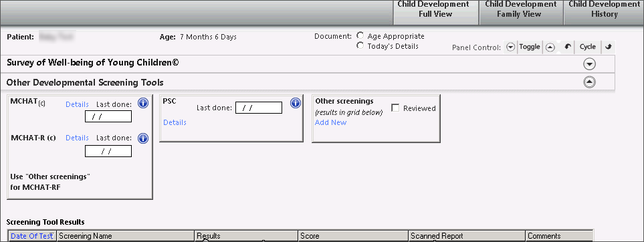The width and height of the screenshot is (644, 242).
Task: Check the Reviewed checkbox
Action: (x=395, y=108)
